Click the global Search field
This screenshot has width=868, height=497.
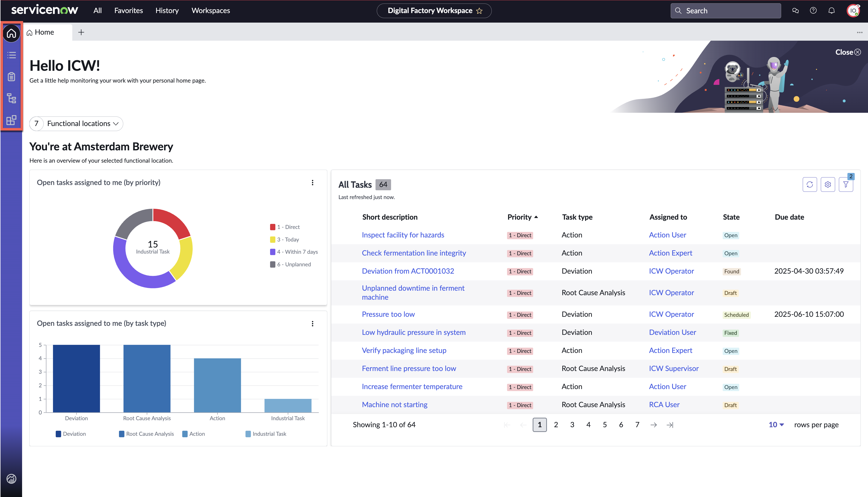726,11
